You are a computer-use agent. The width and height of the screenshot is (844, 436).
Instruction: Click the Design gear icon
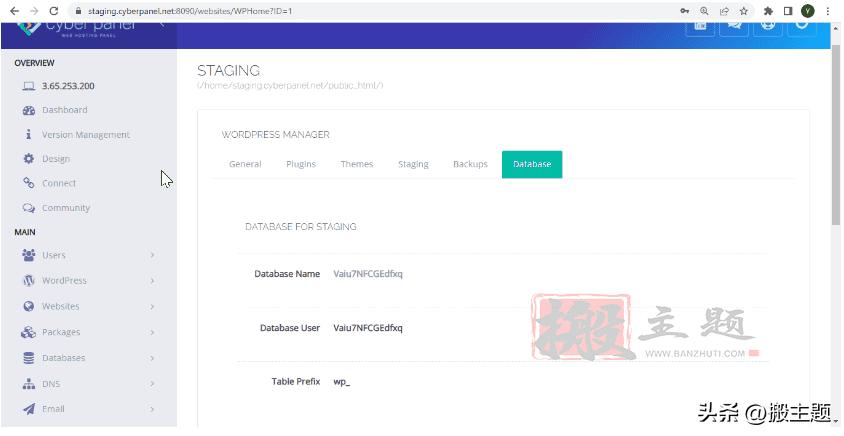(29, 159)
